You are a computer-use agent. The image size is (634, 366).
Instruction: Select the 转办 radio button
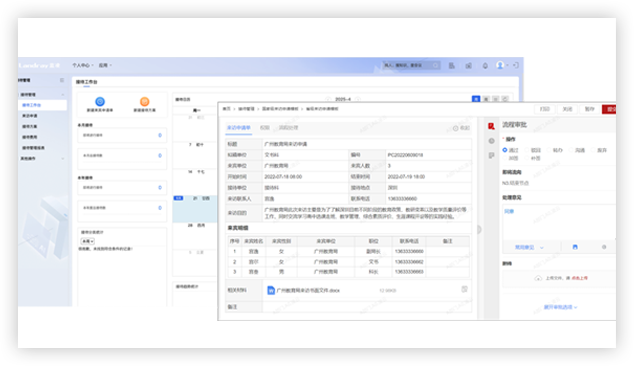[549, 150]
